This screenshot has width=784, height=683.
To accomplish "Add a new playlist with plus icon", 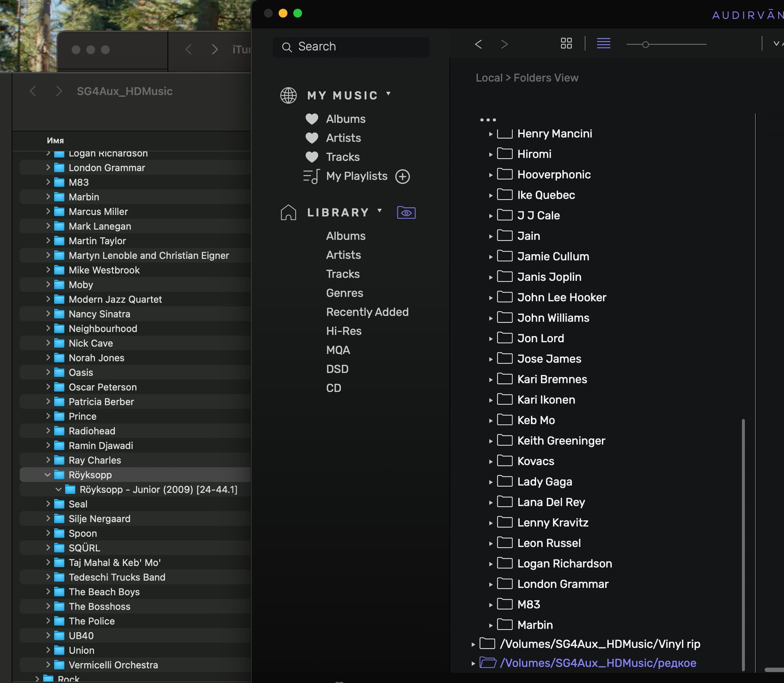I will (403, 176).
